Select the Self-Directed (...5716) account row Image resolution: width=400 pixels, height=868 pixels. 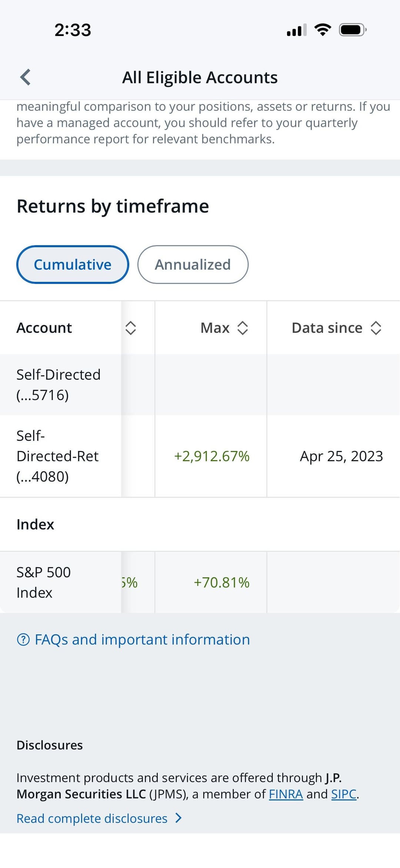tap(59, 385)
